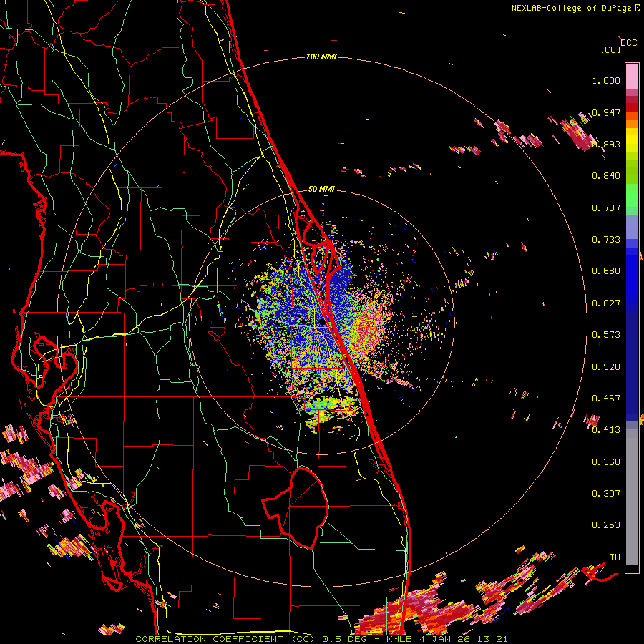Click the 0.893 scale value
This screenshot has width=644, height=644.
(x=606, y=144)
